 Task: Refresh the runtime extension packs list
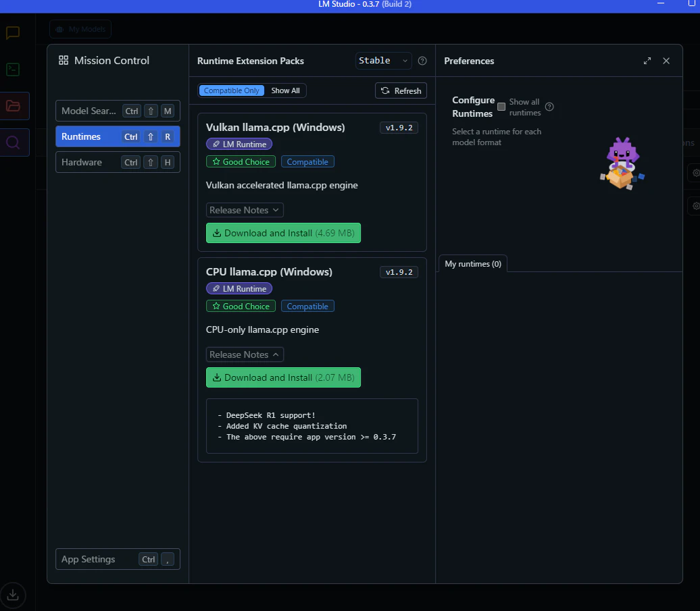click(x=401, y=90)
